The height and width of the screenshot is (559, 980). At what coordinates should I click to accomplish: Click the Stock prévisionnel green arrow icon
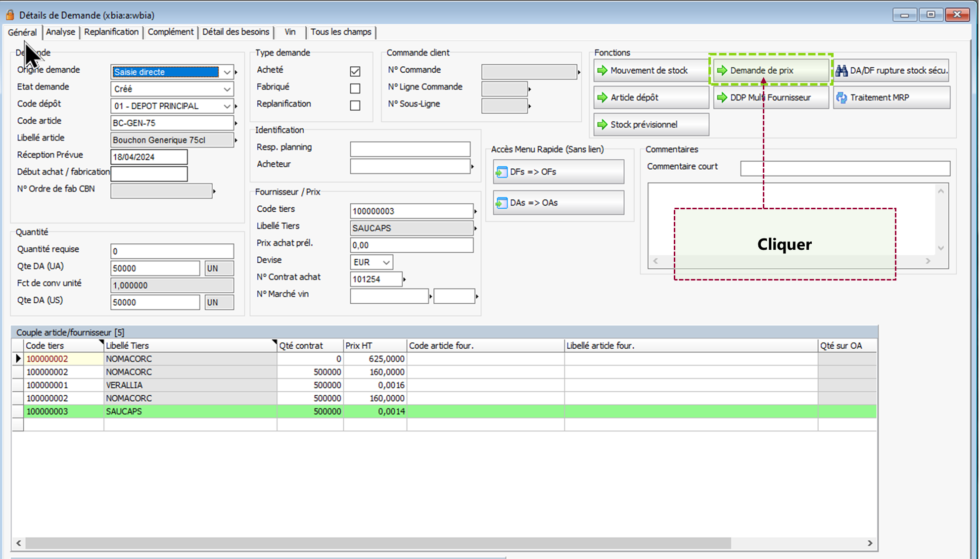(602, 125)
